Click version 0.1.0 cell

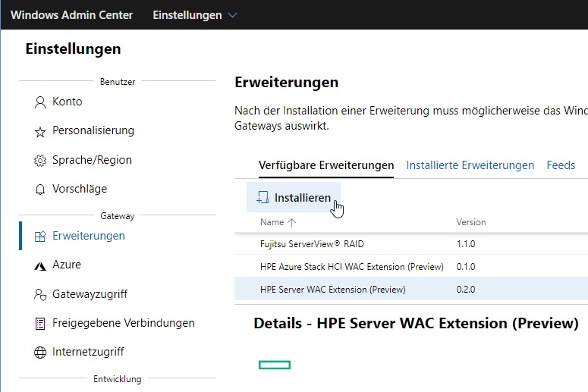click(466, 267)
